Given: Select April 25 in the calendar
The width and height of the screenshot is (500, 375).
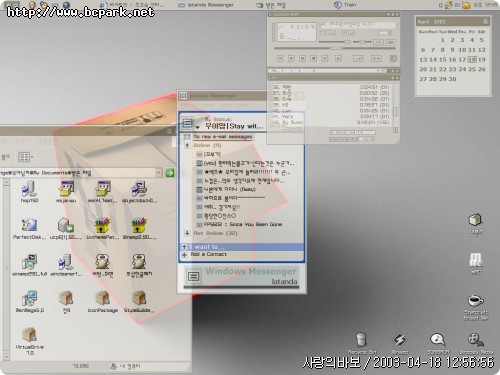Looking at the screenshot, I should (472, 69).
